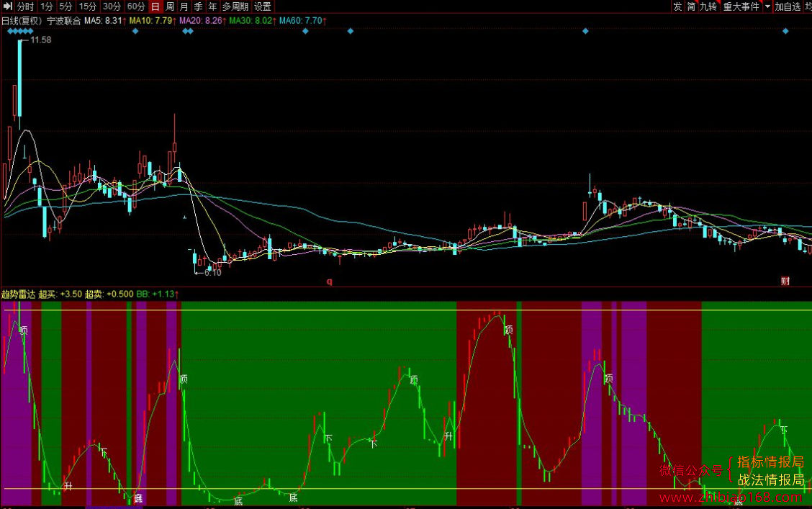
Task: Select the 日 daily K-line tab
Action: [155, 6]
